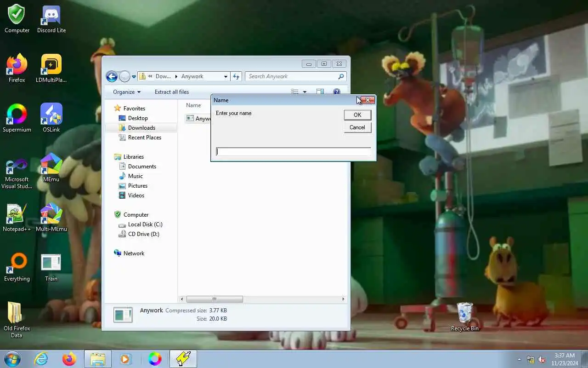Open Train desktop icon
This screenshot has height=368, width=588.
coord(51,267)
